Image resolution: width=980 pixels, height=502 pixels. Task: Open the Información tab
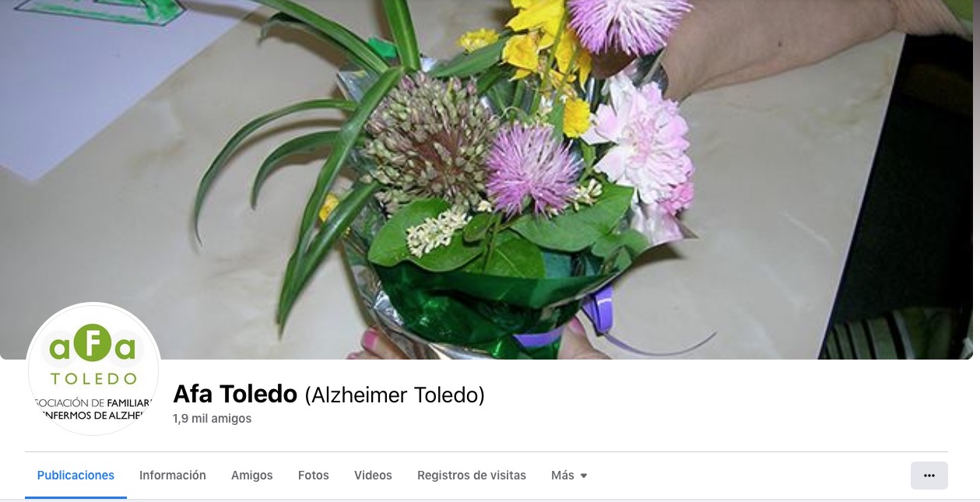click(x=173, y=476)
